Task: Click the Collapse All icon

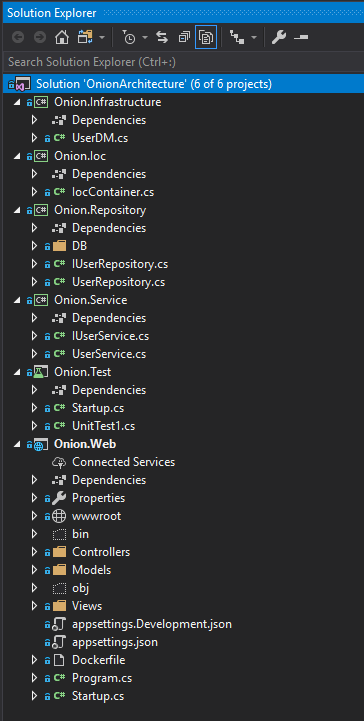Action: (184, 38)
